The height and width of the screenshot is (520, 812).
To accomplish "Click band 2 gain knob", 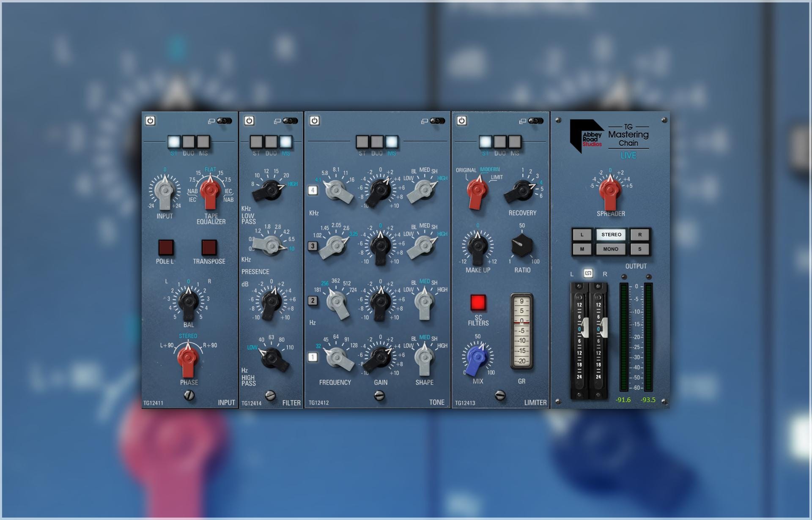I will pos(380,302).
